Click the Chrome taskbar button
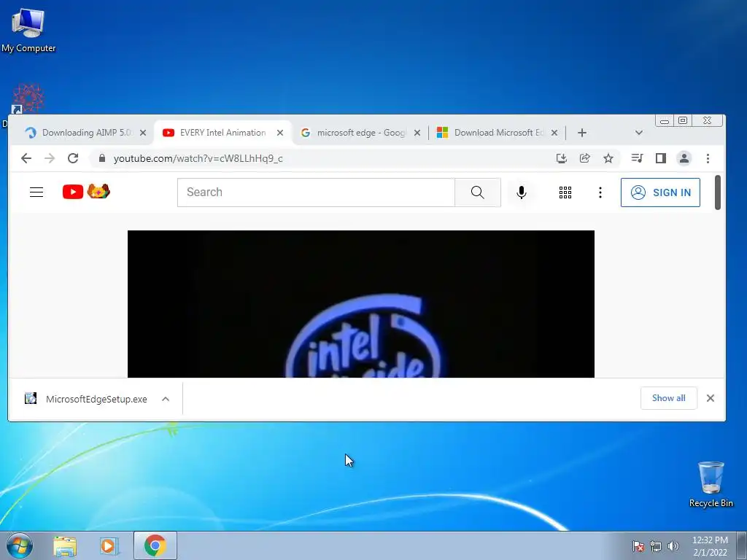 point(155,545)
